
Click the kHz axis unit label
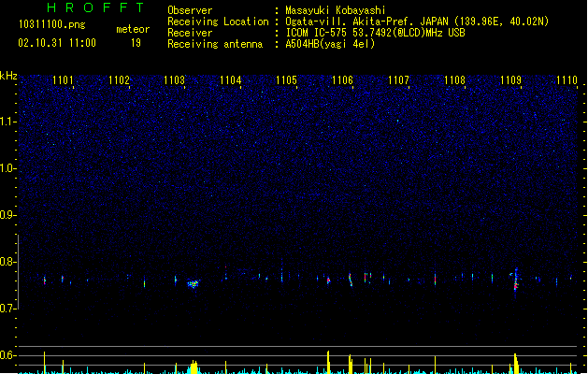tap(8, 76)
